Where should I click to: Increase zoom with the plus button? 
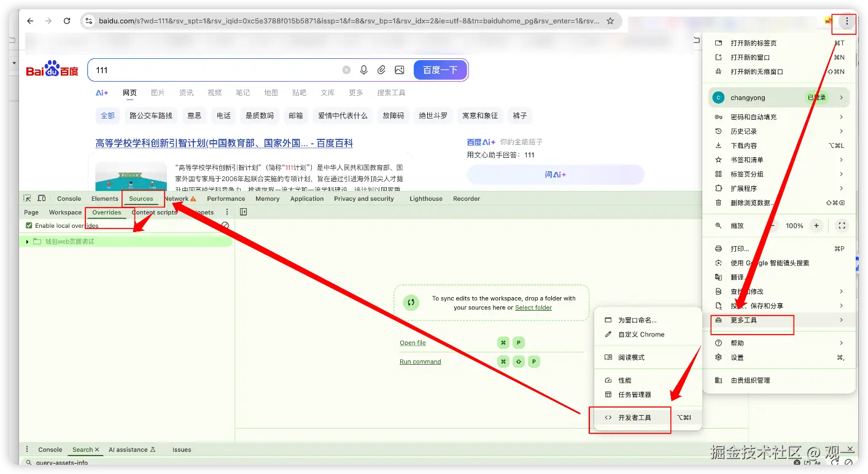pos(816,225)
